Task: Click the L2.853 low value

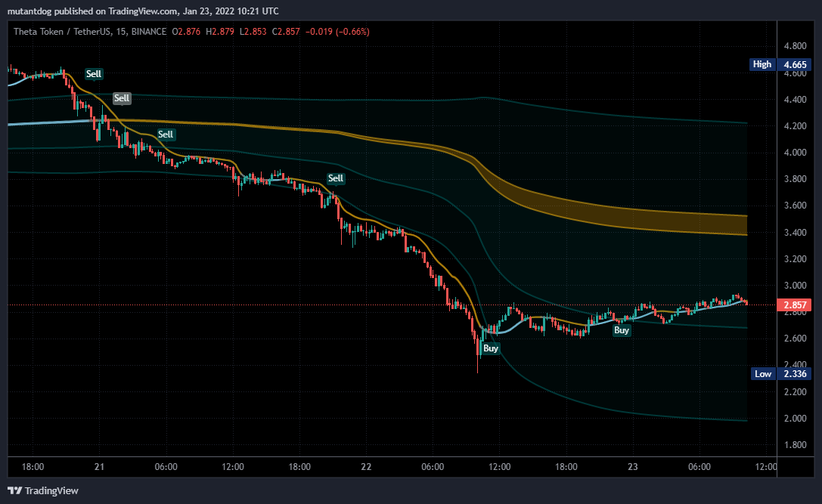Action: 253,32
